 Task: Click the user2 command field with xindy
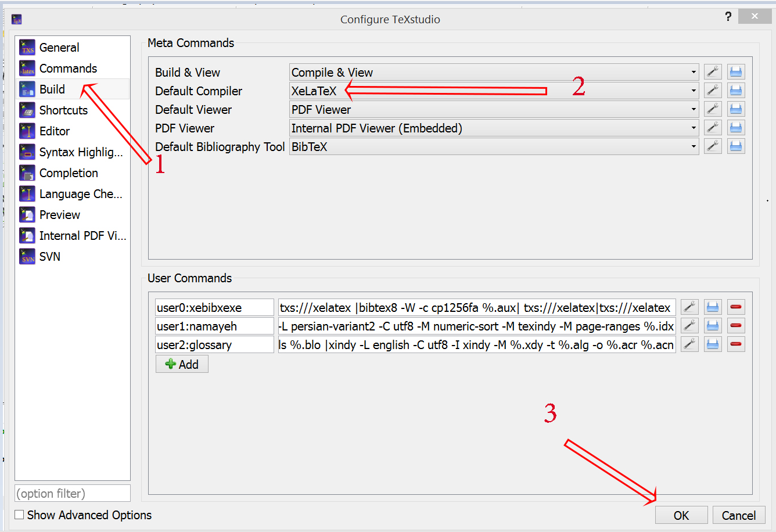tap(477, 344)
